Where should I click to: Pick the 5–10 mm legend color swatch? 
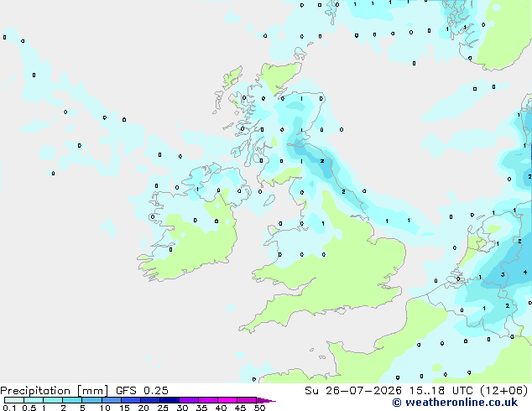(91, 400)
